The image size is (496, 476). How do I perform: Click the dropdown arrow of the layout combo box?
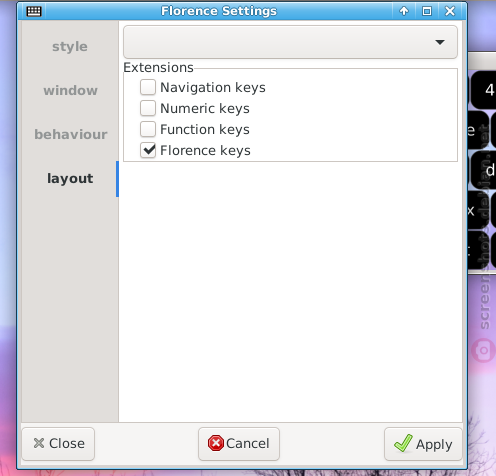[x=440, y=42]
